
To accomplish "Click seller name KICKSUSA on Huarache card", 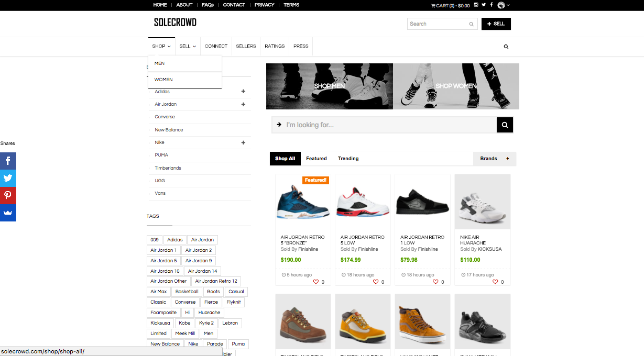I will [490, 249].
